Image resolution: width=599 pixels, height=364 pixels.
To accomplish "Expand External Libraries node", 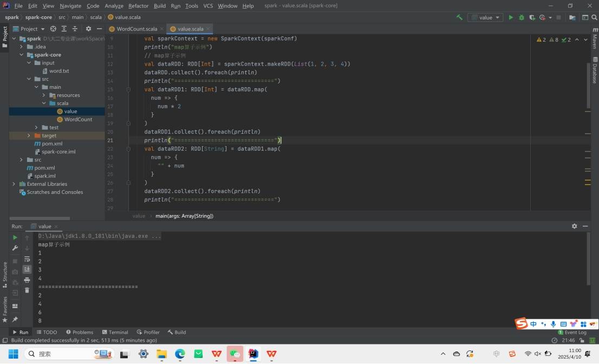I will click(x=14, y=184).
